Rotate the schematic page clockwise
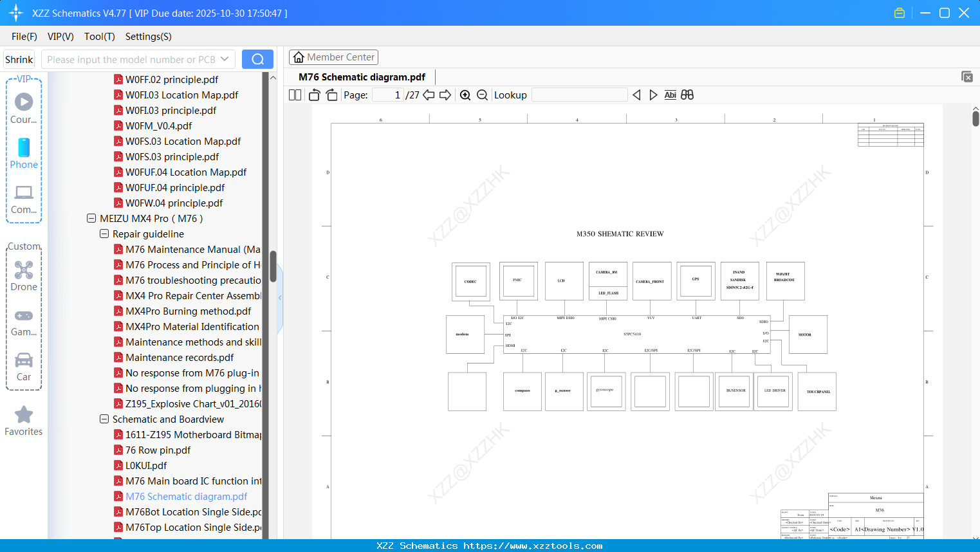This screenshot has height=552, width=980. 331,95
